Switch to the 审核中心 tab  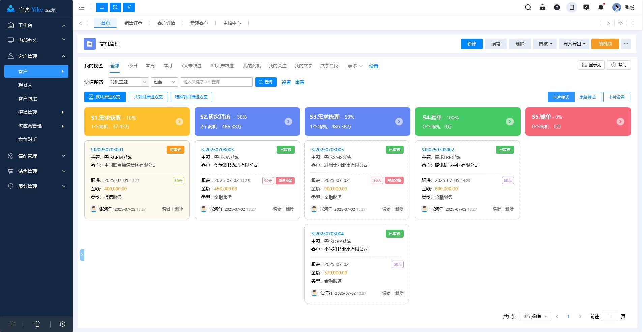pyautogui.click(x=232, y=23)
